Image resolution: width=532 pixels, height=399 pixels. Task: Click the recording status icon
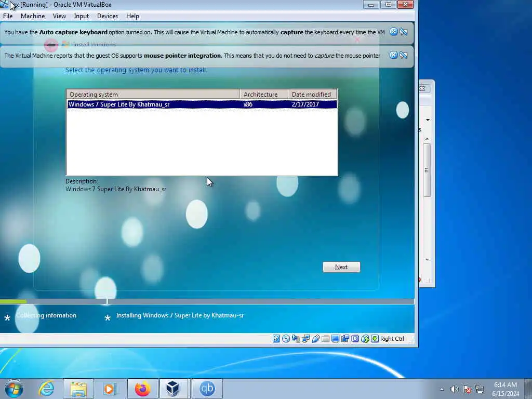click(x=345, y=339)
